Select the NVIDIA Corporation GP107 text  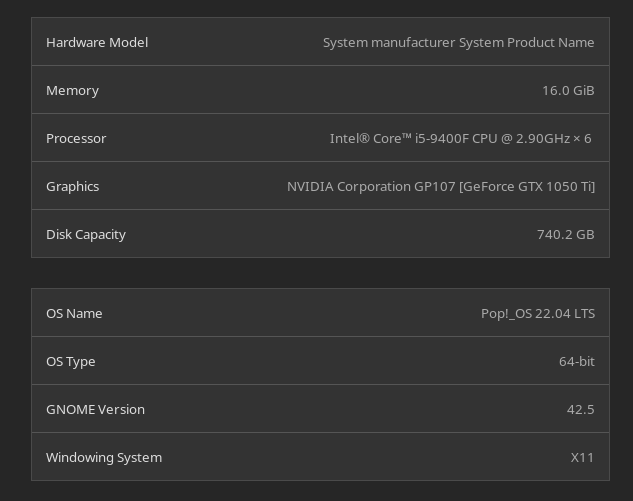370,186
